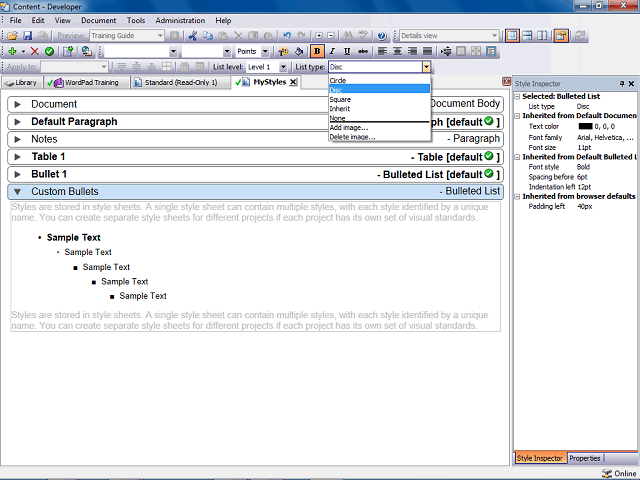Click the Paste clipboard icon
Screen dimensions: 640x480
(x=223, y=36)
